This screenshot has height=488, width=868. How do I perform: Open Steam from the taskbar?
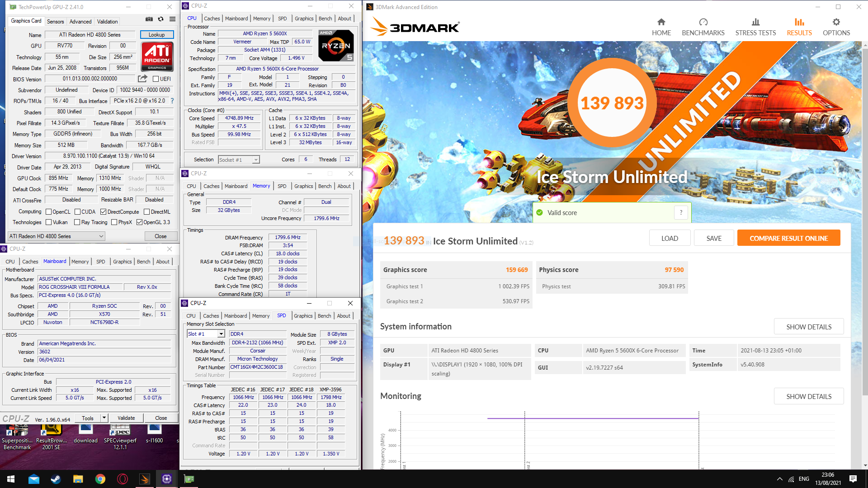pos(56,479)
